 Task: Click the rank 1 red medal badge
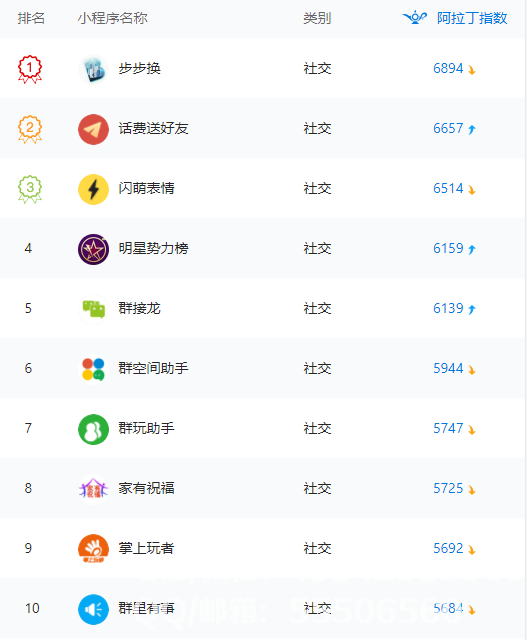(30, 69)
